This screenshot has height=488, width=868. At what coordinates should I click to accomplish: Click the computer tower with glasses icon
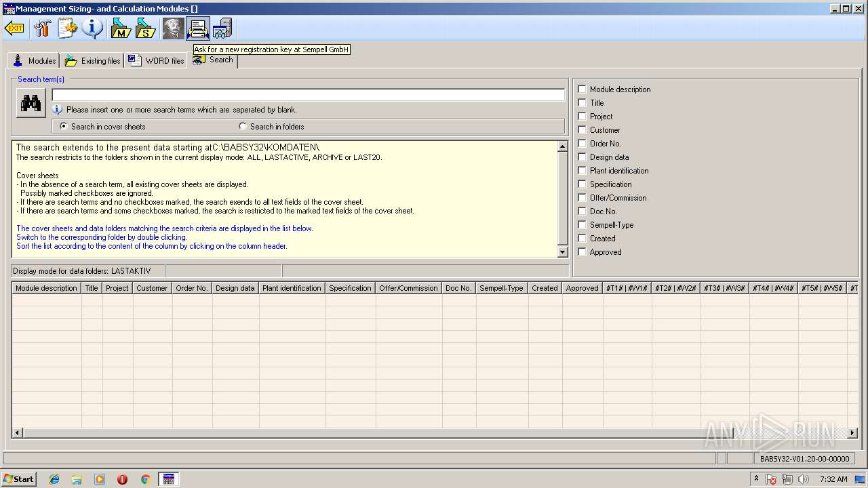tap(222, 28)
